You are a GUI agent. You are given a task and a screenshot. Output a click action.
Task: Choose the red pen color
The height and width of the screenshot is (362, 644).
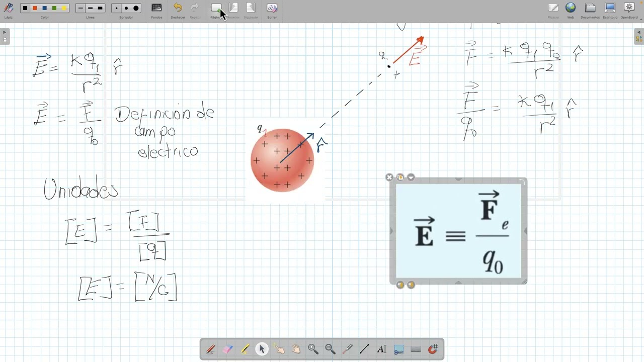[x=35, y=8]
